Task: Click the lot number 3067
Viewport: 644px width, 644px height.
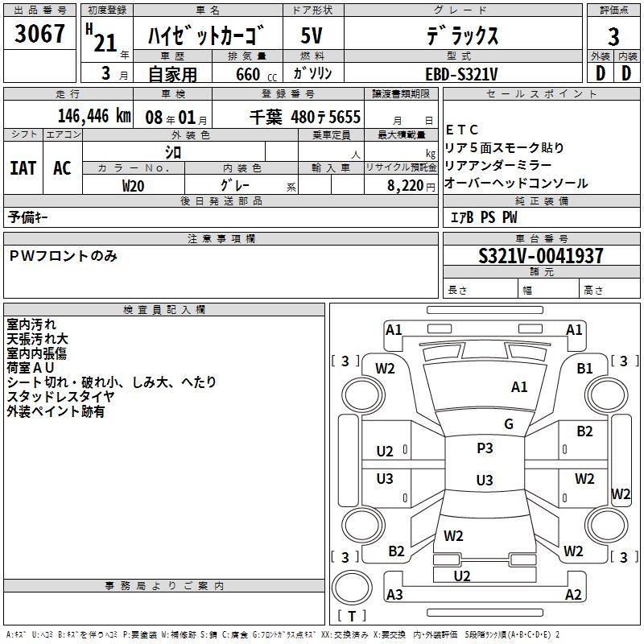Action: (39, 35)
